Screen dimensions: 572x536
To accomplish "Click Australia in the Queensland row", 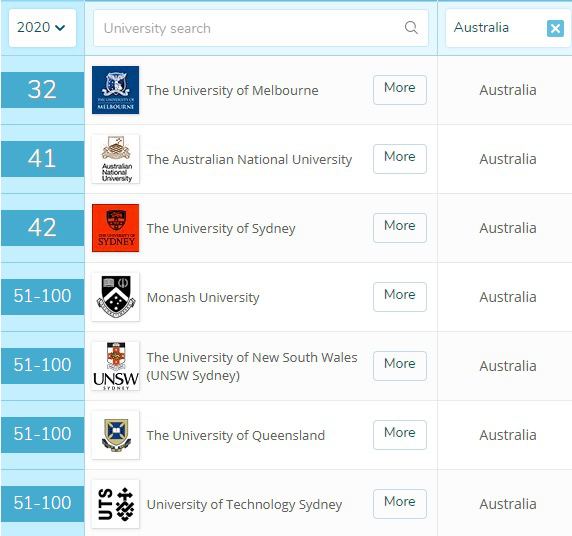I will (508, 435).
